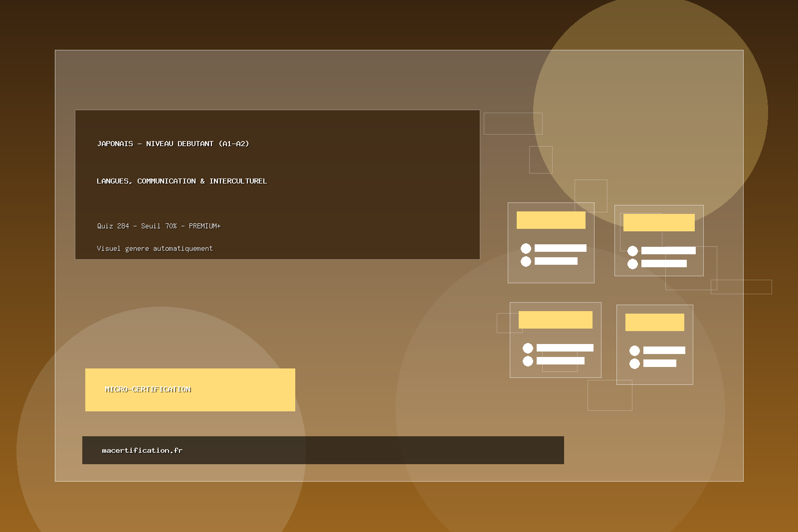Click the dark address bar containing macertification.fr
The height and width of the screenshot is (532, 798).
coord(374,450)
